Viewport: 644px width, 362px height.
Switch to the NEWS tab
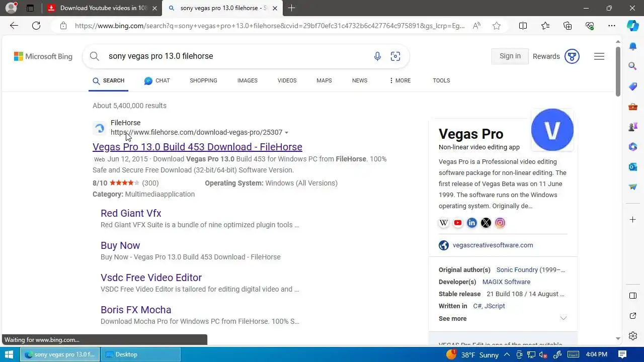359,80
